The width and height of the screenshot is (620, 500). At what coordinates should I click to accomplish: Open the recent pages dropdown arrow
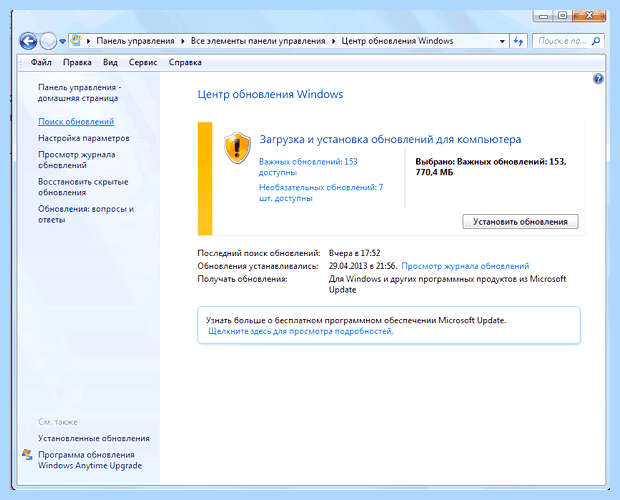click(x=62, y=41)
